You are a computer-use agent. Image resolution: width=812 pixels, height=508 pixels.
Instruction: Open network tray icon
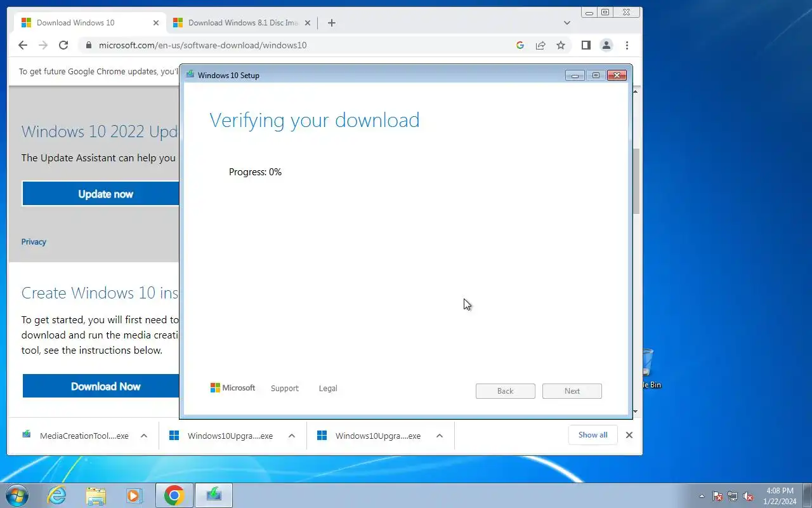coord(733,496)
